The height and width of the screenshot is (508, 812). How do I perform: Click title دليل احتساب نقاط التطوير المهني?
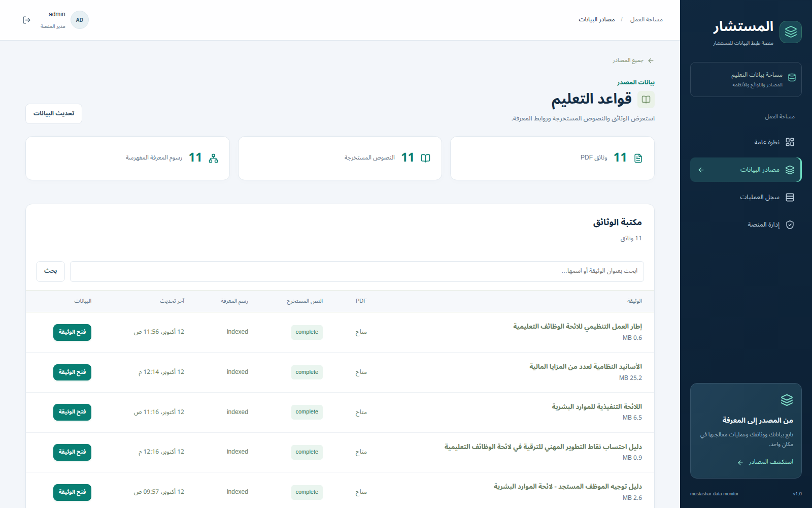coord(543,447)
